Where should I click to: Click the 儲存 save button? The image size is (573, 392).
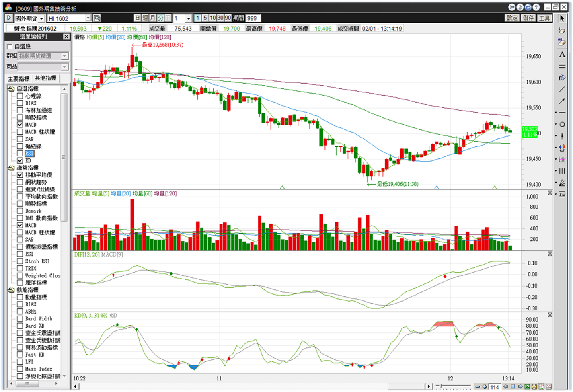point(528,18)
